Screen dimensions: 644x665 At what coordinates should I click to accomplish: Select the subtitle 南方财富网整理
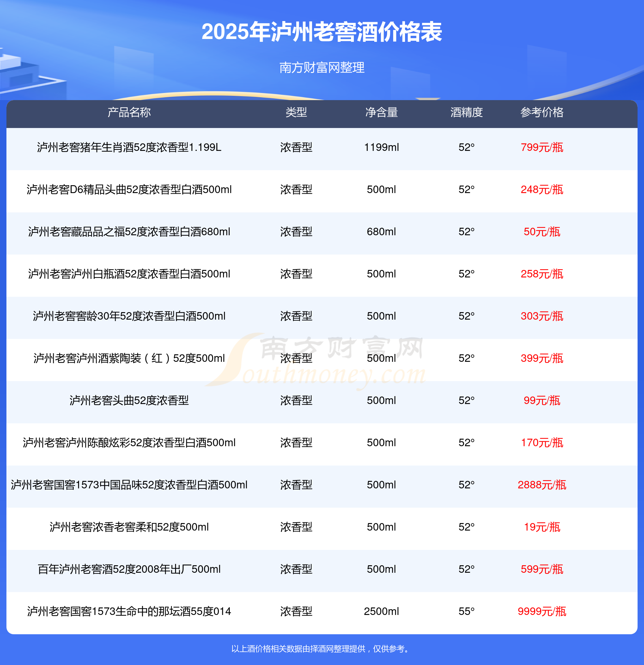[x=322, y=67]
